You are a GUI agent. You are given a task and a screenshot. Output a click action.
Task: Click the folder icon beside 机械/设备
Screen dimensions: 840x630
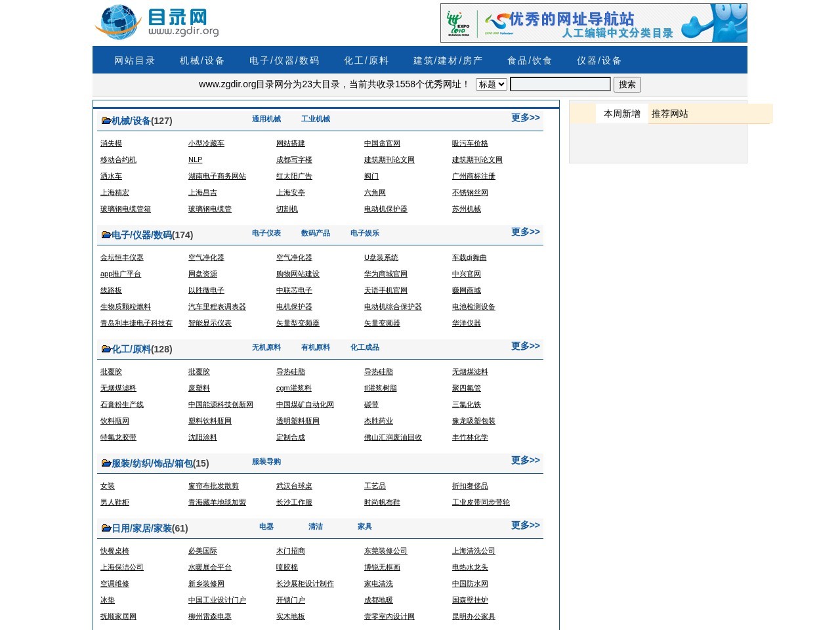pos(106,120)
